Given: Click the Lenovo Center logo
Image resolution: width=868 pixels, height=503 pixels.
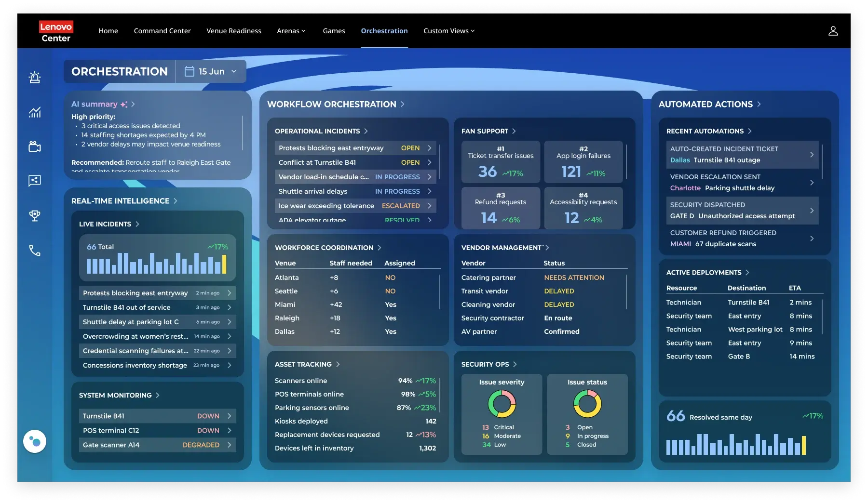Looking at the screenshot, I should coord(56,32).
